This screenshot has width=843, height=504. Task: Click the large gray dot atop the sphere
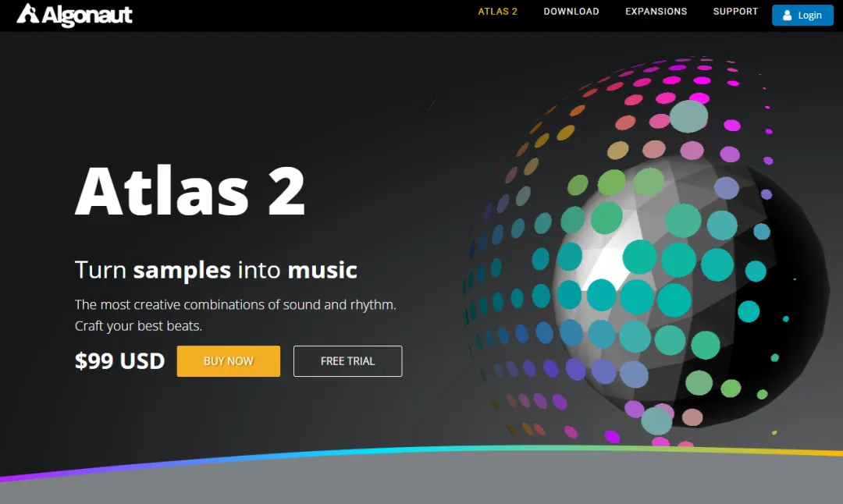[x=688, y=115]
